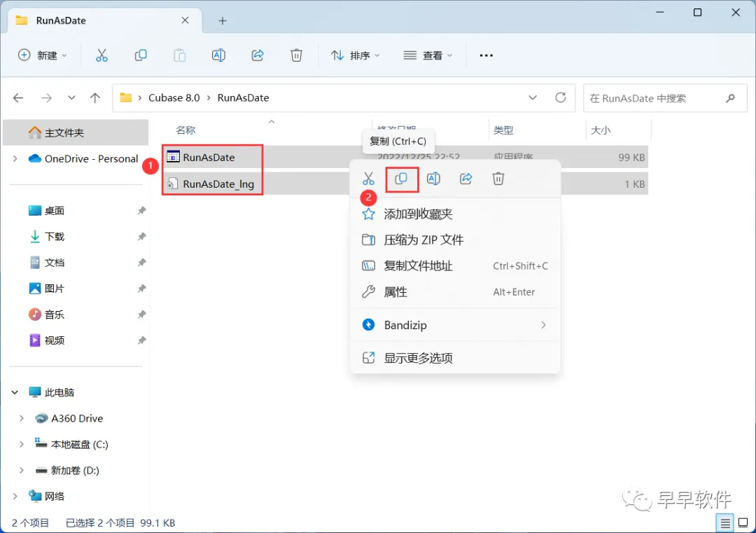
Task: Open the Bandizip submenu
Action: point(456,325)
